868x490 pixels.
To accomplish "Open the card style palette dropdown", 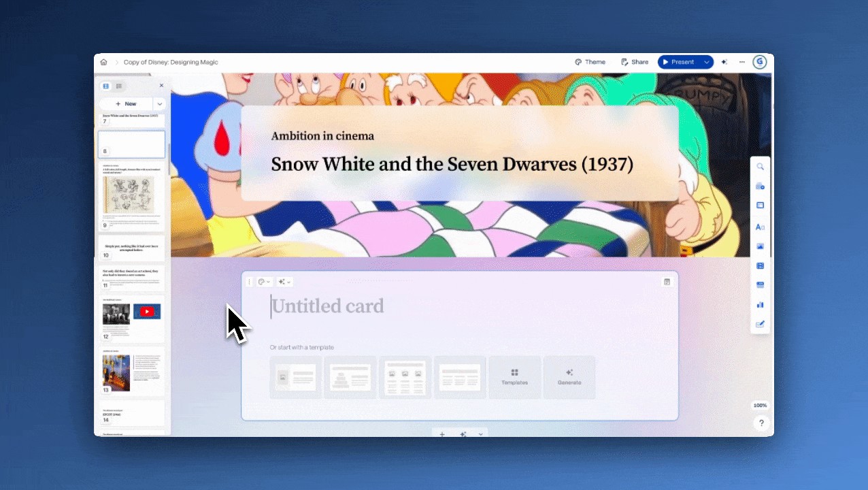I will pos(264,282).
